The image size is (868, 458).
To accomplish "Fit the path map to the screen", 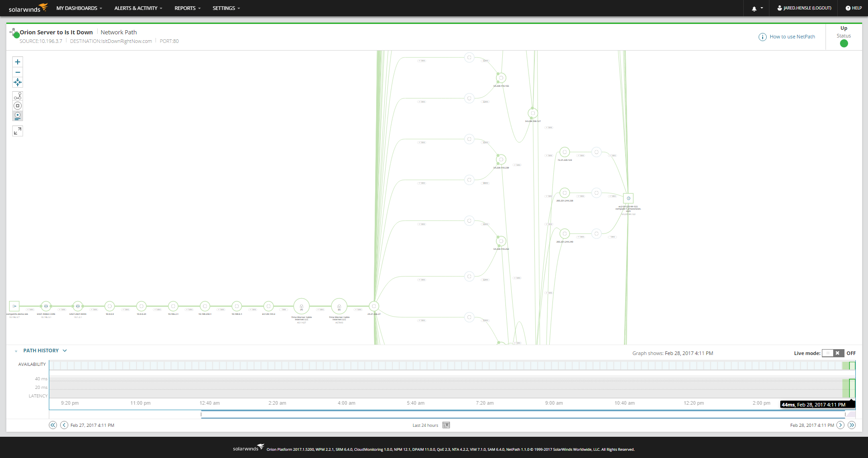I will (18, 82).
